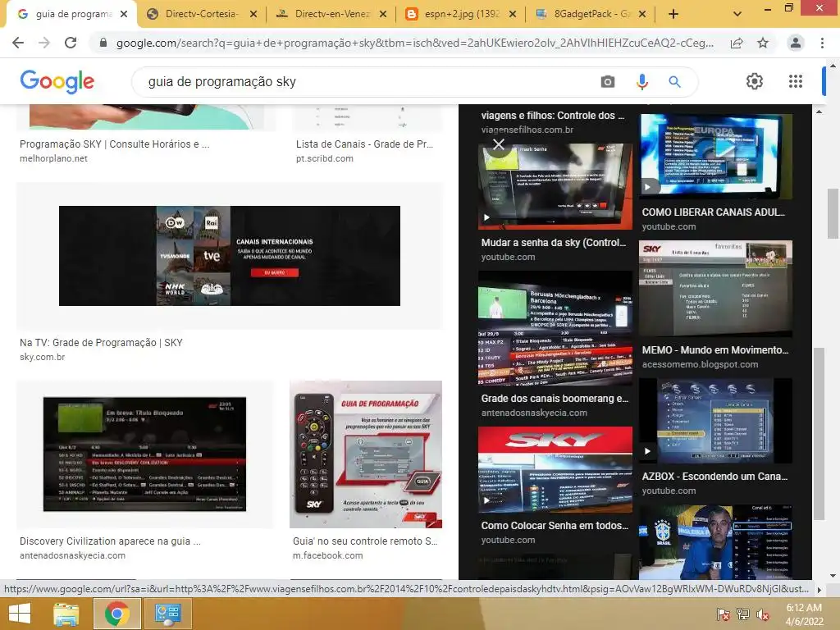This screenshot has width=840, height=630.
Task: Open the Canais Internacionais SKY banner image
Action: coord(230,256)
